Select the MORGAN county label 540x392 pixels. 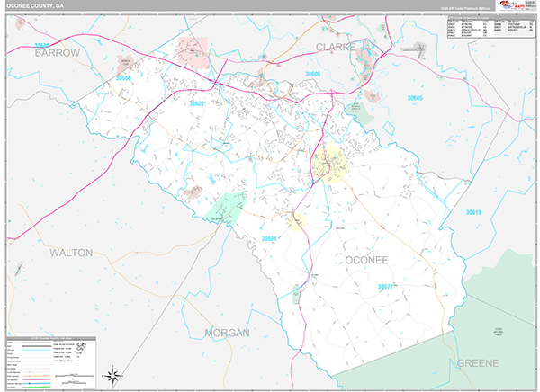(x=227, y=333)
